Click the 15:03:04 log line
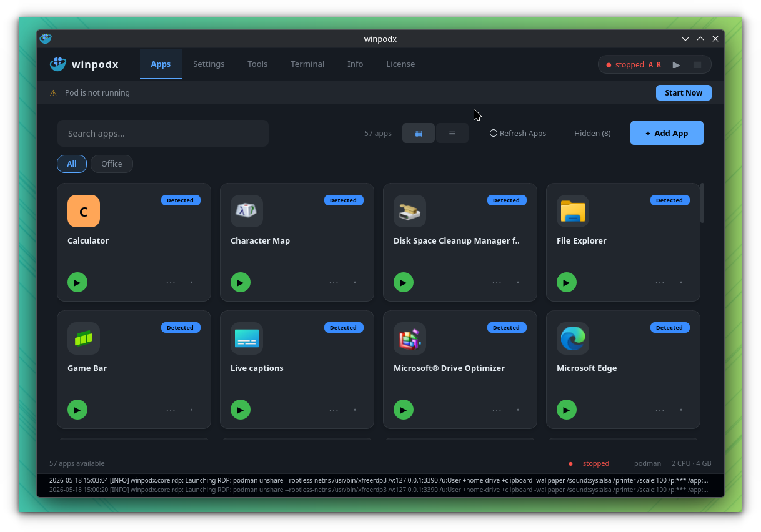 379,480
